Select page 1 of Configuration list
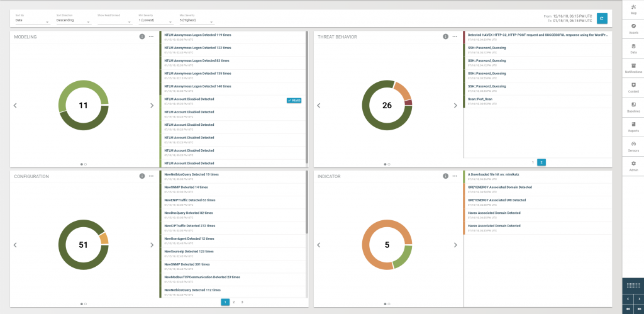 225,302
